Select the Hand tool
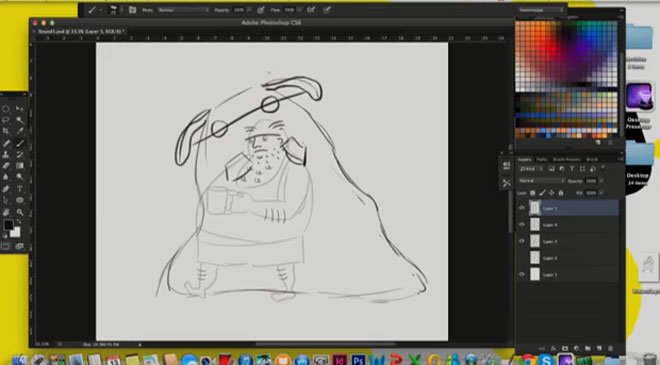Viewport: 660px width, 365px height. pos(6,212)
